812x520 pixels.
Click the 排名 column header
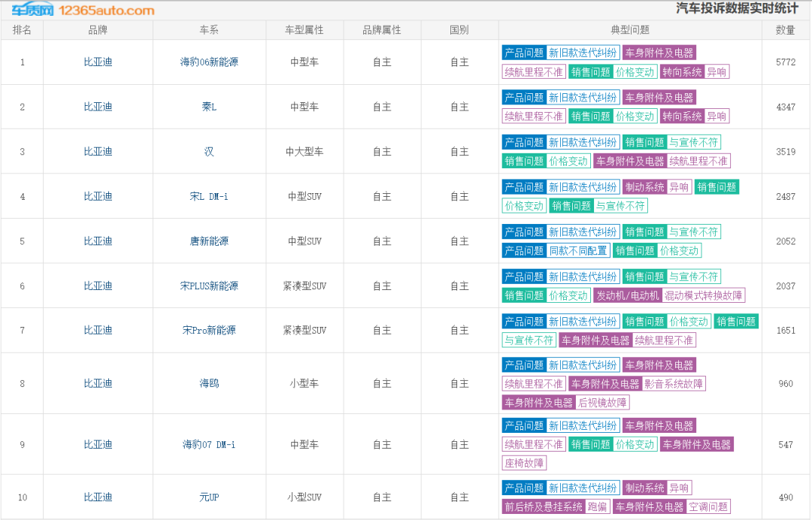tap(22, 30)
